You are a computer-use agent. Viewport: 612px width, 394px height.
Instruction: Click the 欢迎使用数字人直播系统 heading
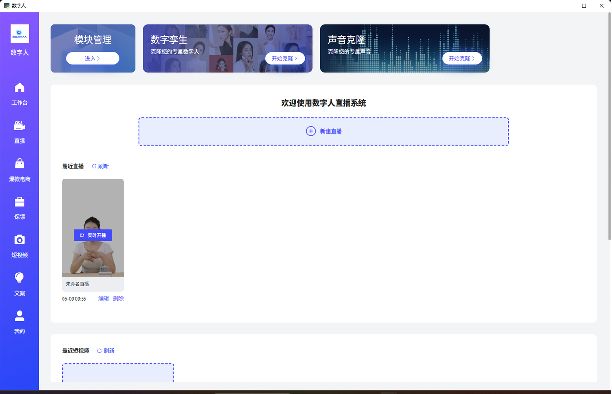[x=324, y=103]
